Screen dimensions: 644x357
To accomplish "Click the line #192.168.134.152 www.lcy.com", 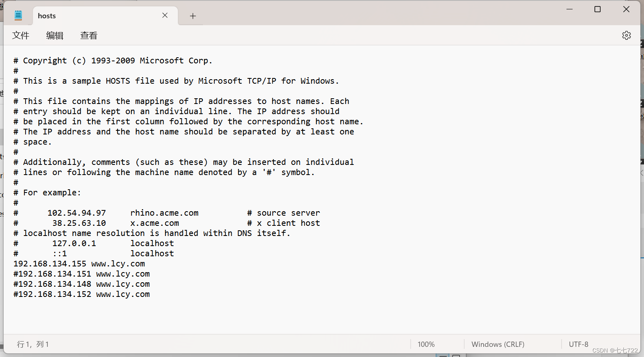I will 82,294.
